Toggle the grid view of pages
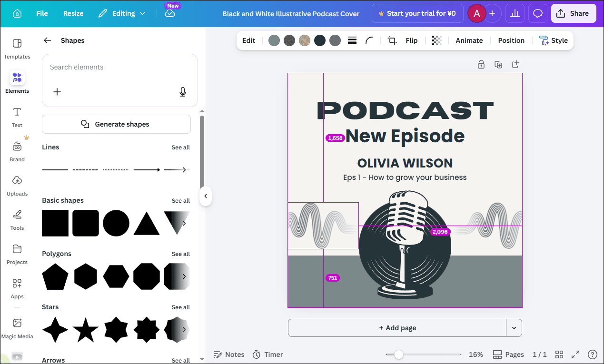Image resolution: width=604 pixels, height=364 pixels. (x=559, y=354)
